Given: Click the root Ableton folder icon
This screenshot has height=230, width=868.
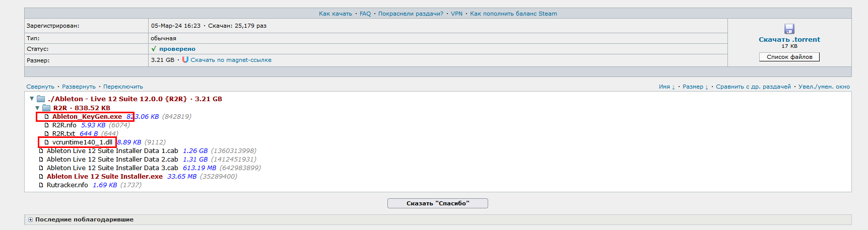Looking at the screenshot, I should 41,99.
